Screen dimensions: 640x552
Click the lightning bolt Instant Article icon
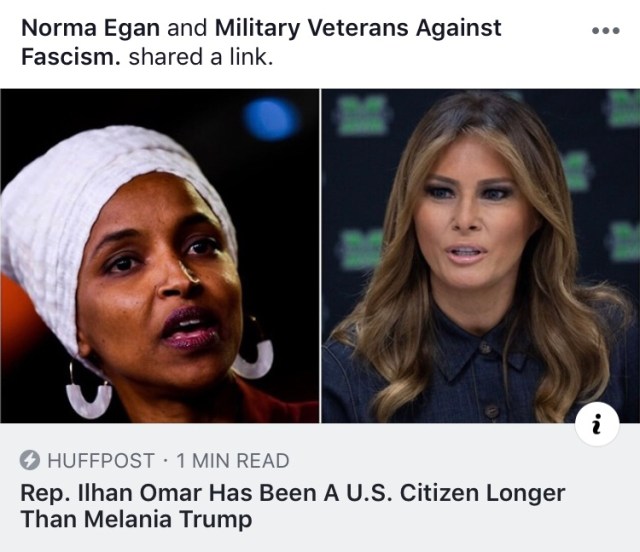[x=30, y=460]
